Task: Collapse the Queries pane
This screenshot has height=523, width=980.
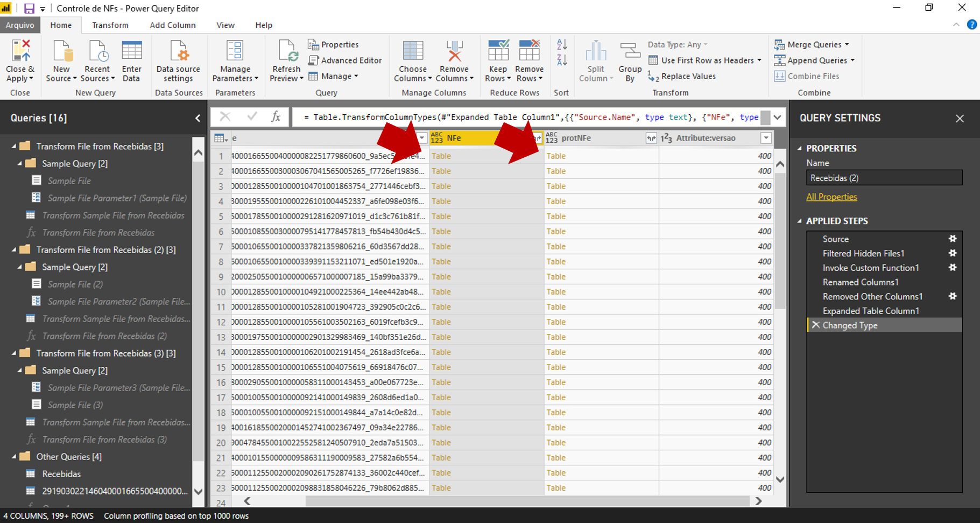Action: (x=198, y=118)
